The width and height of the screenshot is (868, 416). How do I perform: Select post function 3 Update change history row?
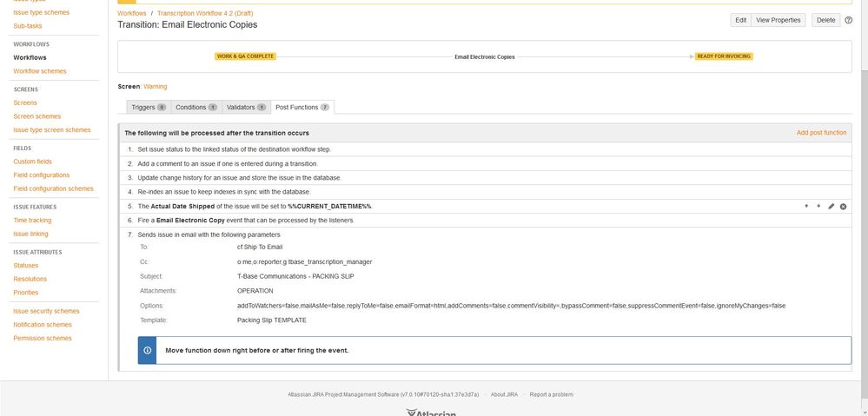pyautogui.click(x=485, y=178)
